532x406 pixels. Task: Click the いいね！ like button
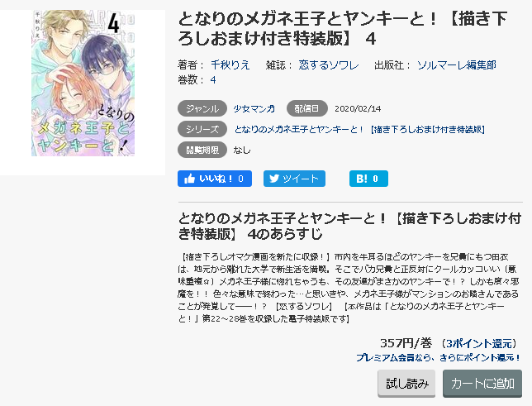(215, 179)
